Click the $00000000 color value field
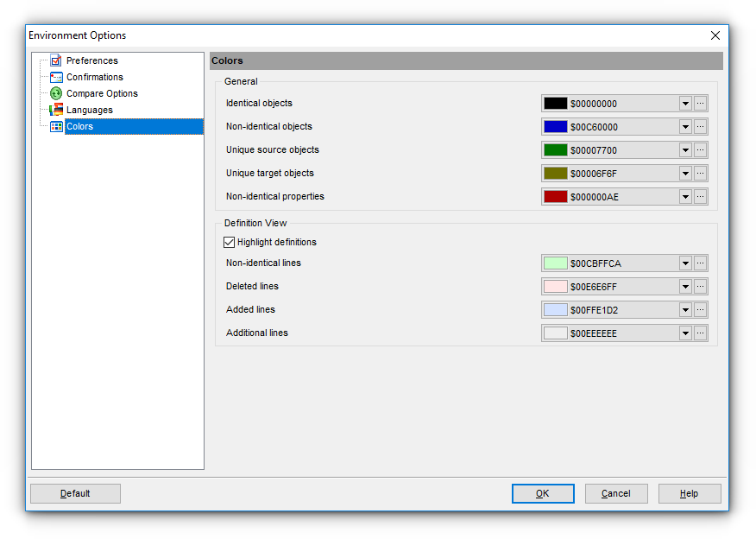The image size is (756, 539). [623, 104]
